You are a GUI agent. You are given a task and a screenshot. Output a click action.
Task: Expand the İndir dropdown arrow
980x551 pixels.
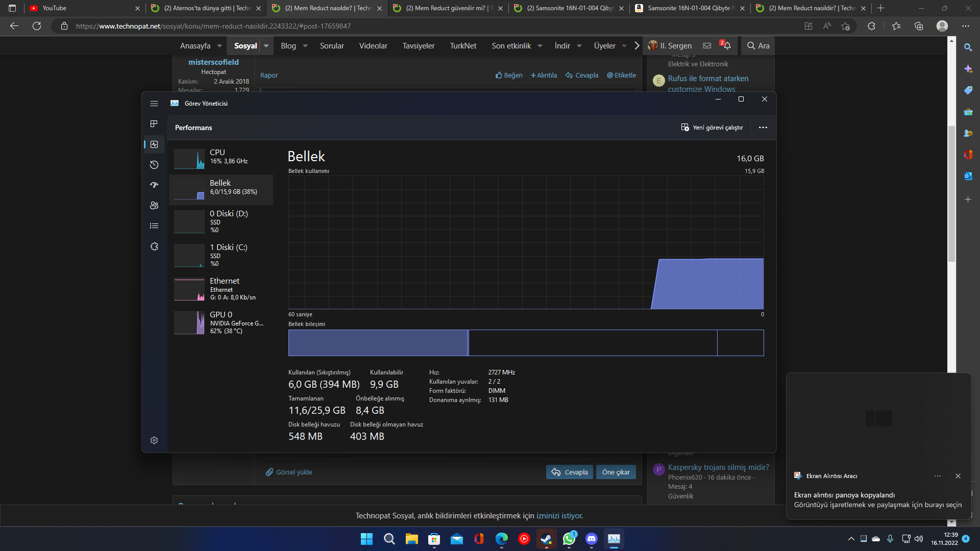tap(579, 46)
